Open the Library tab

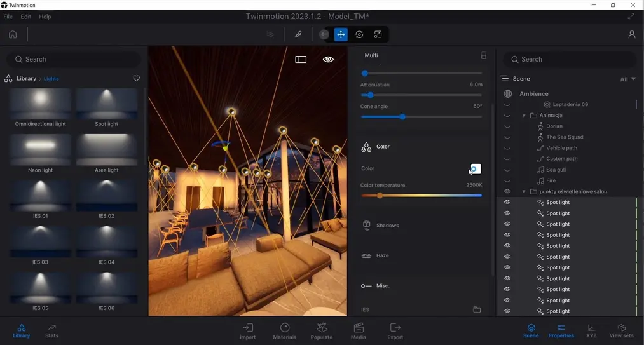point(22,331)
